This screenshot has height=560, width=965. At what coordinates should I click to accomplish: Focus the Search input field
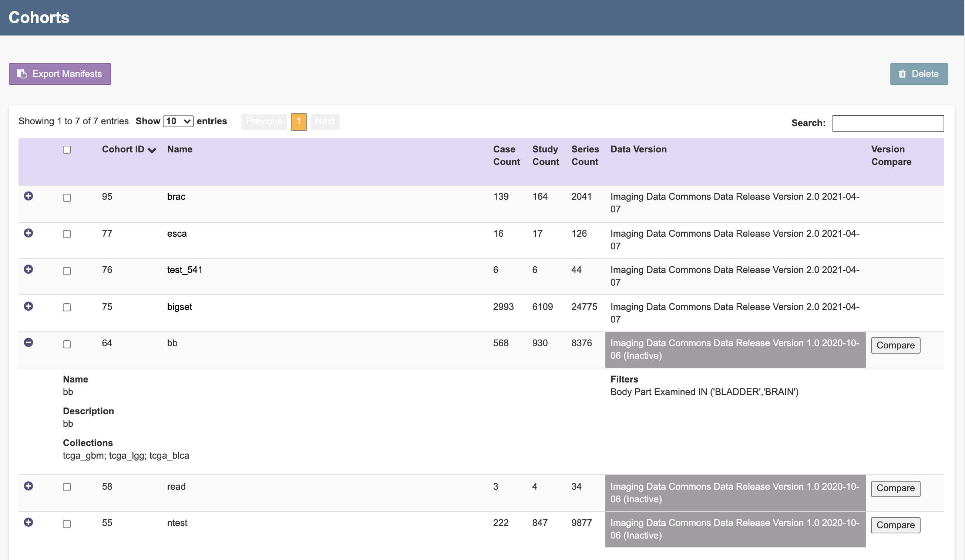click(888, 123)
